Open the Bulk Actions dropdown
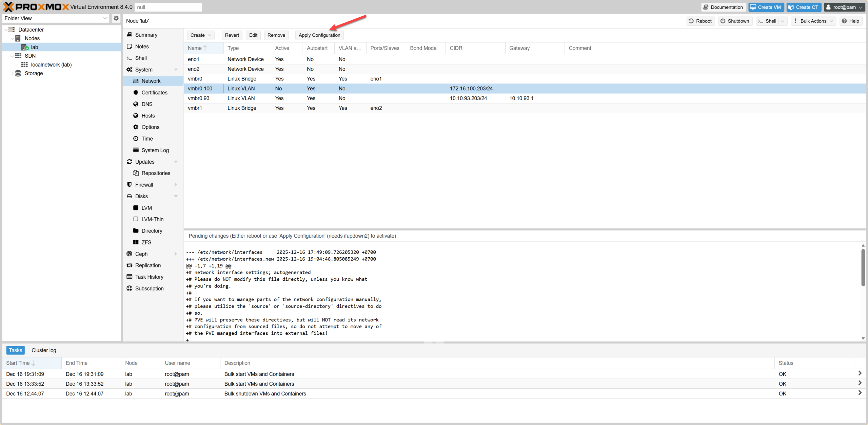The width and height of the screenshot is (868, 425). click(813, 21)
